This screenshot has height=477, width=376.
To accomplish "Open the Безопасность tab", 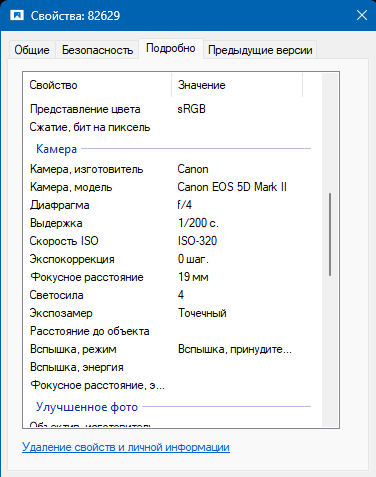I will (97, 50).
